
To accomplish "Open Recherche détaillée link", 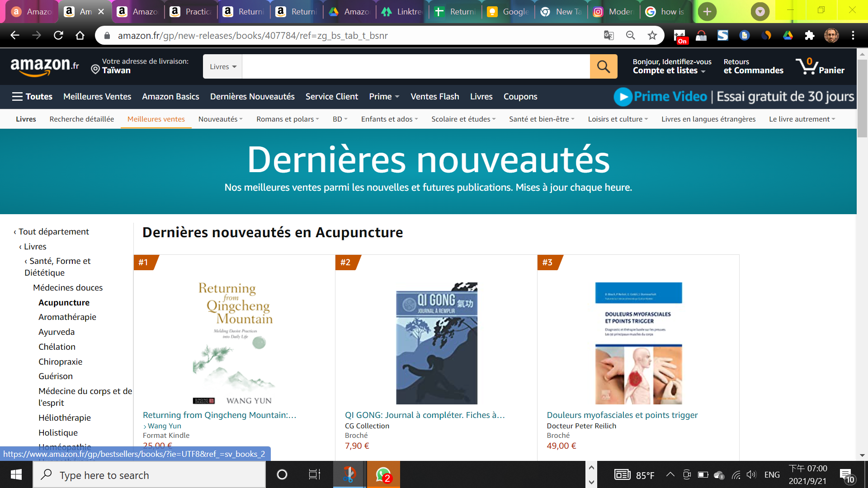I will 82,119.
